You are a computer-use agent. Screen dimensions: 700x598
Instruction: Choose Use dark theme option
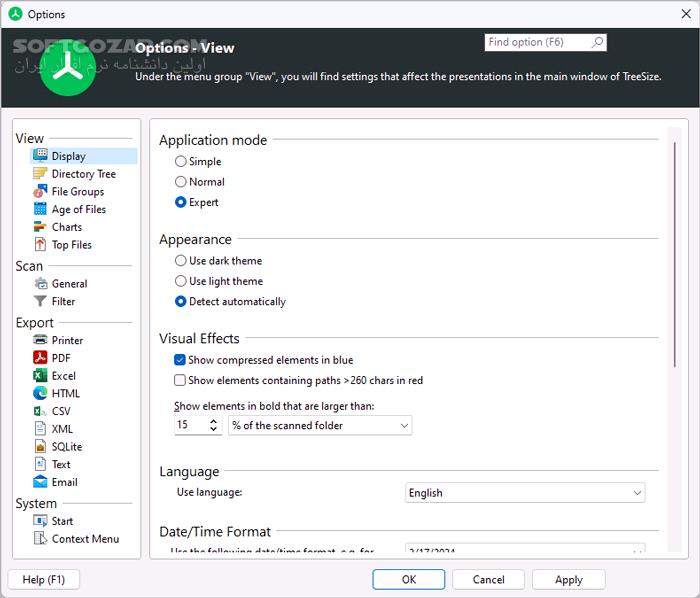[x=180, y=260]
